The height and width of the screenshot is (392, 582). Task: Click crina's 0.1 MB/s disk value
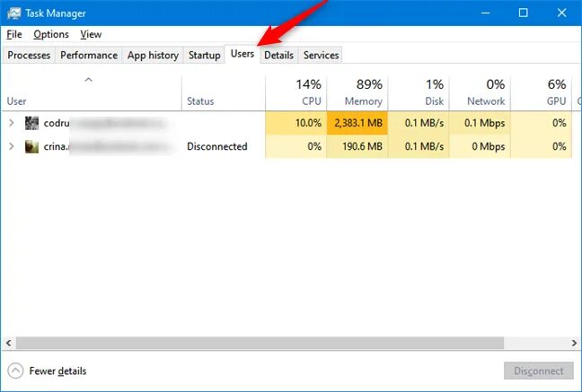(424, 146)
